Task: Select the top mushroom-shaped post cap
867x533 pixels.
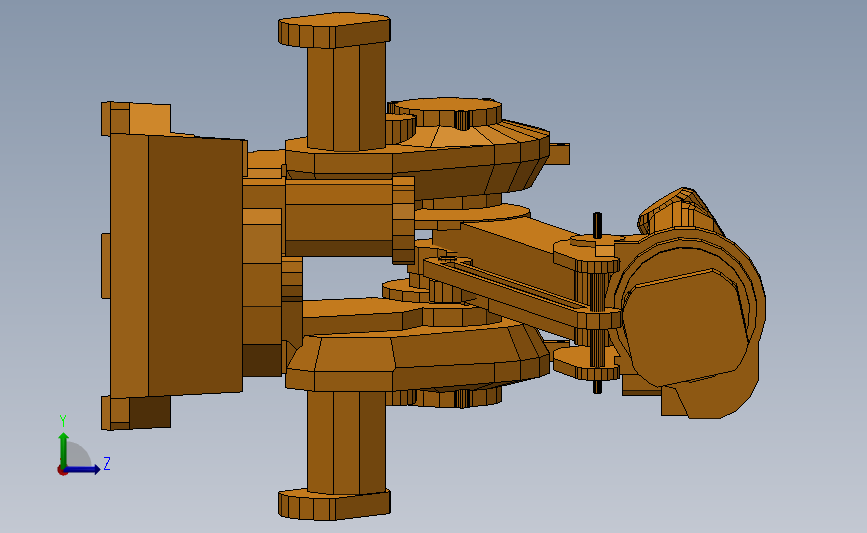Action: click(x=334, y=30)
